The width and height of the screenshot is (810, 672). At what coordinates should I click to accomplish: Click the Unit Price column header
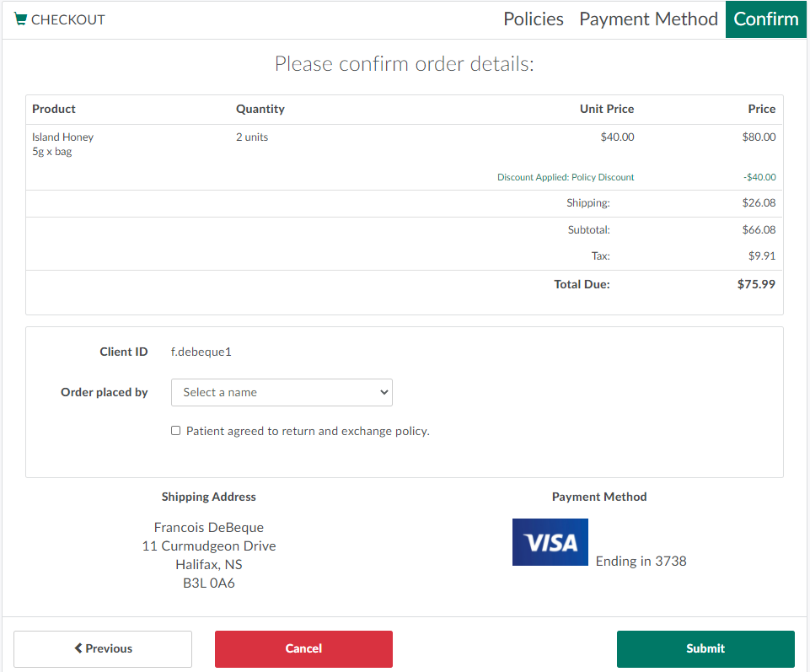coord(606,109)
